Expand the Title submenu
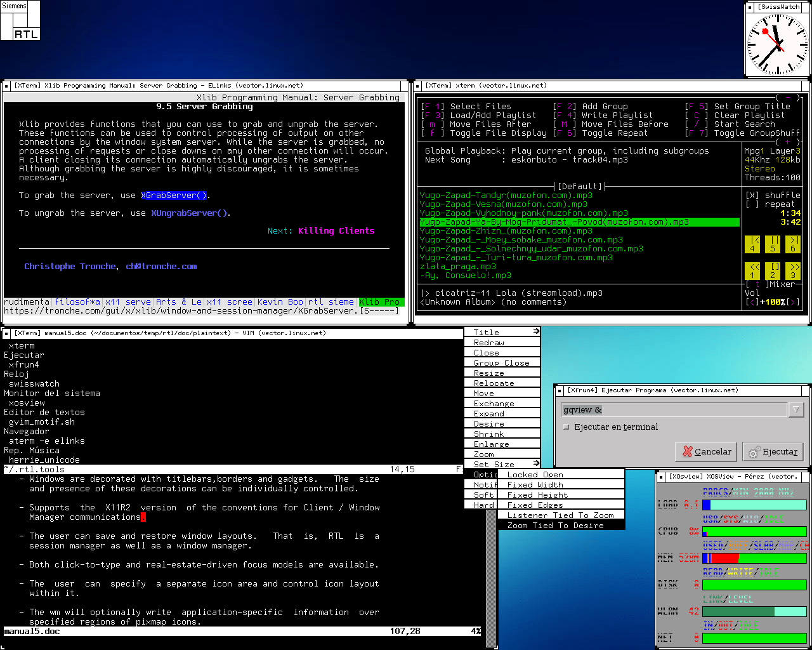The width and height of the screenshot is (812, 650). [502, 332]
